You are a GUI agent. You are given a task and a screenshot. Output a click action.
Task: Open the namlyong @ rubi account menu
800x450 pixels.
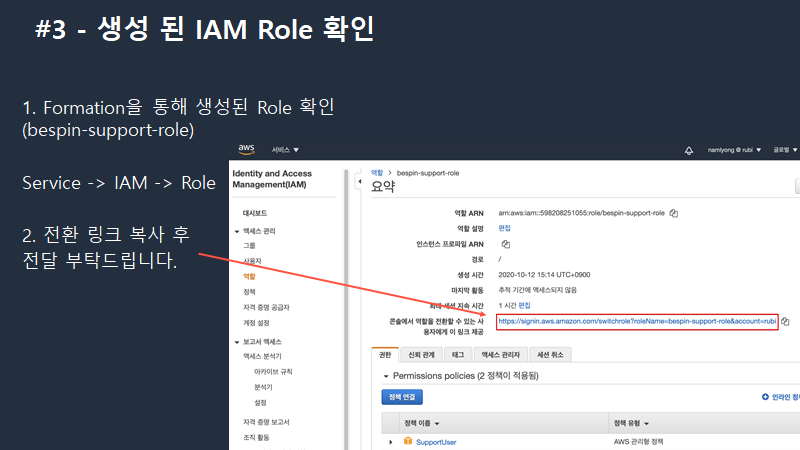(734, 150)
